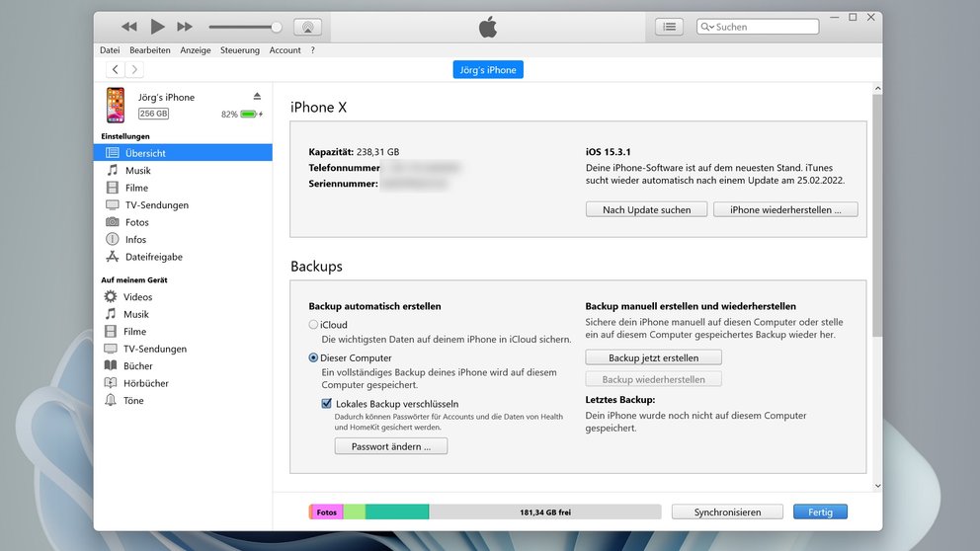Click the vertical scrollbar thumb

point(877,215)
